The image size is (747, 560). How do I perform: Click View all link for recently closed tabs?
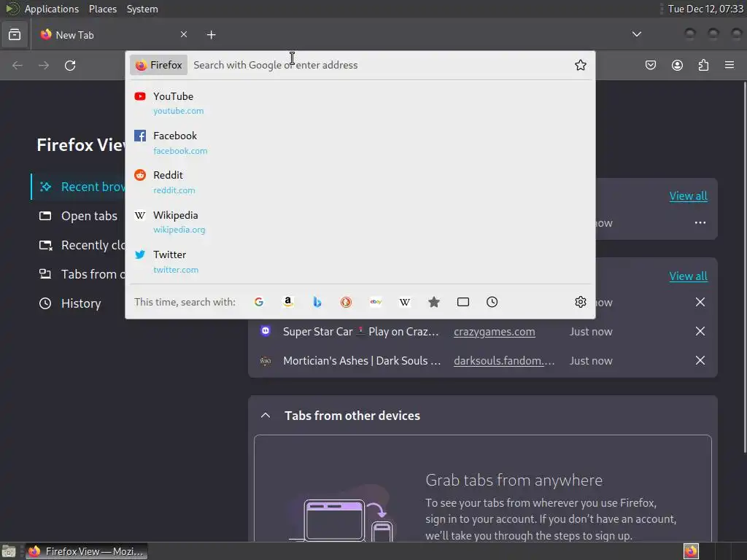688,276
